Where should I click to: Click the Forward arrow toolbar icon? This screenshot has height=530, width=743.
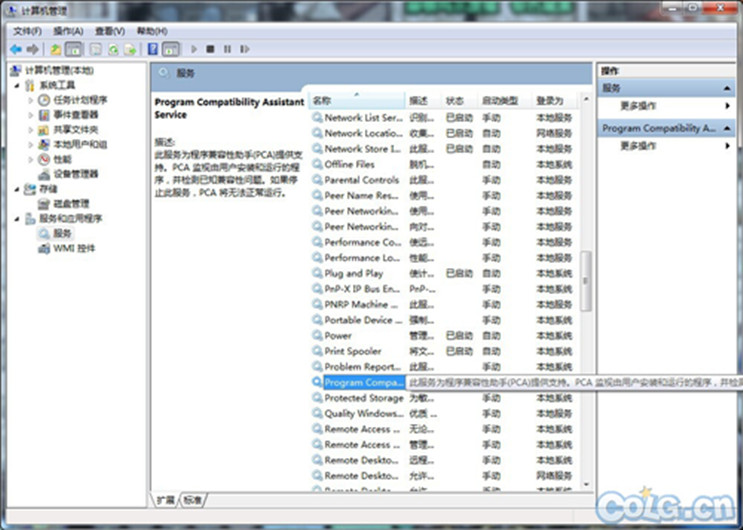[33, 49]
